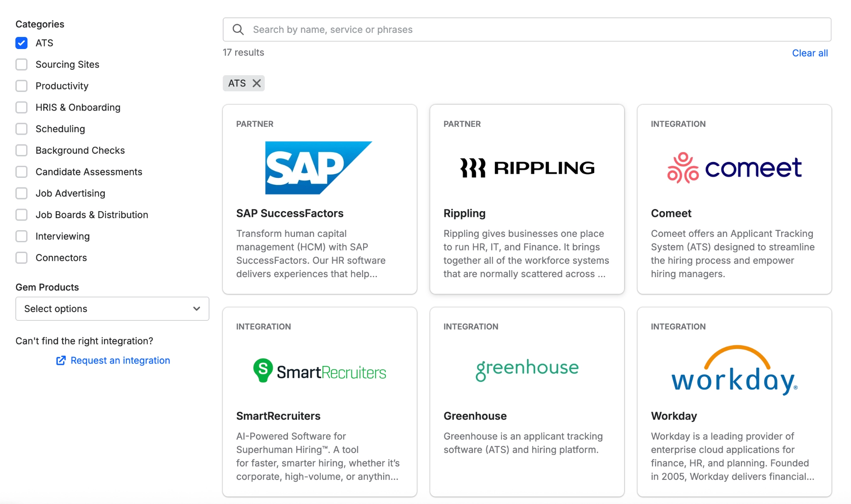Image resolution: width=851 pixels, height=504 pixels.
Task: Uncheck the ATS category checkbox
Action: [x=22, y=43]
